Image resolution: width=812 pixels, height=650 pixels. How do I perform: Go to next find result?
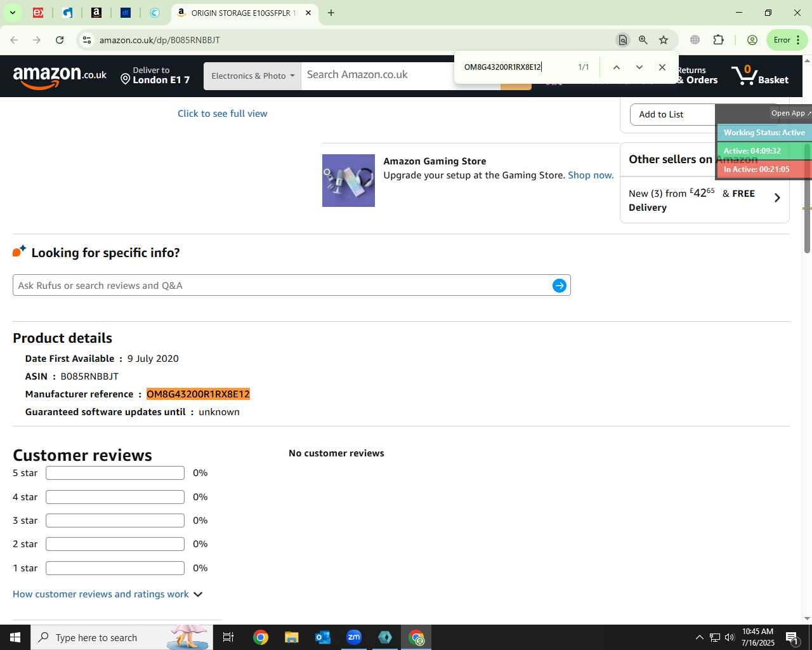[639, 67]
